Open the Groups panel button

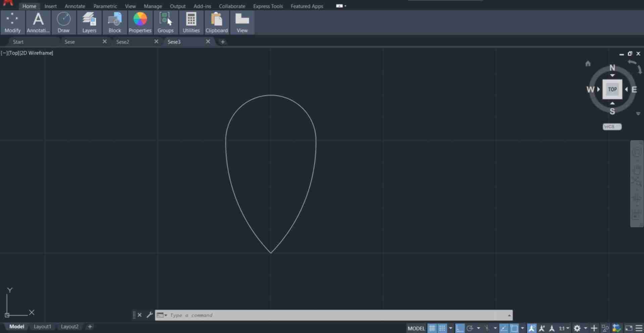[166, 22]
